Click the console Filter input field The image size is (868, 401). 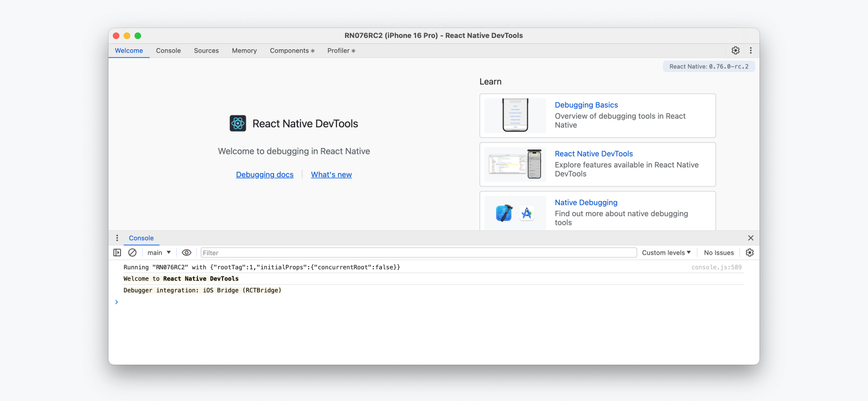[418, 253]
